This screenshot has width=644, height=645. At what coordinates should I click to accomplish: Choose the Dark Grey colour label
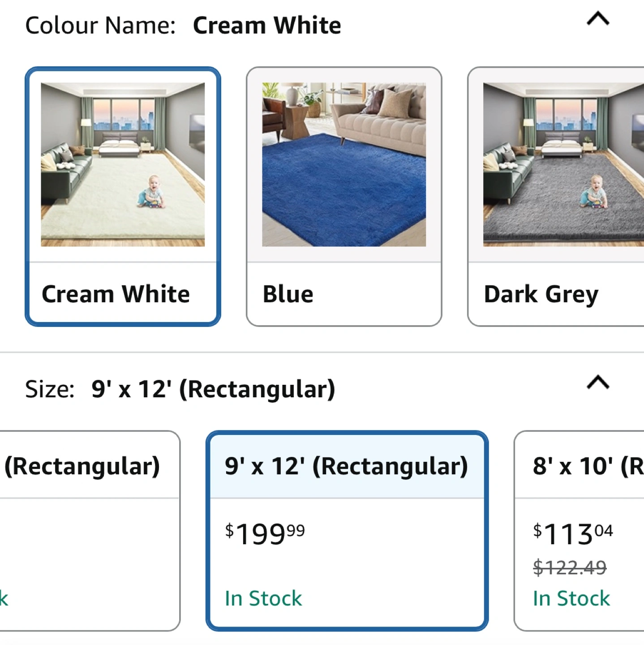tap(541, 294)
